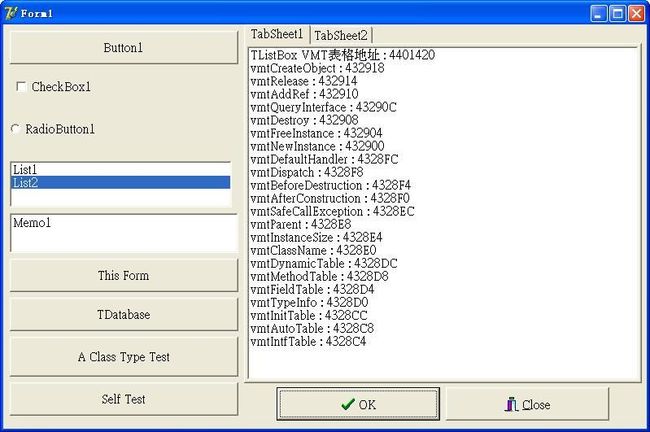The width and height of the screenshot is (650, 432).
Task: Select vmtMethodTable : 4328D8 row
Action: click(443, 277)
